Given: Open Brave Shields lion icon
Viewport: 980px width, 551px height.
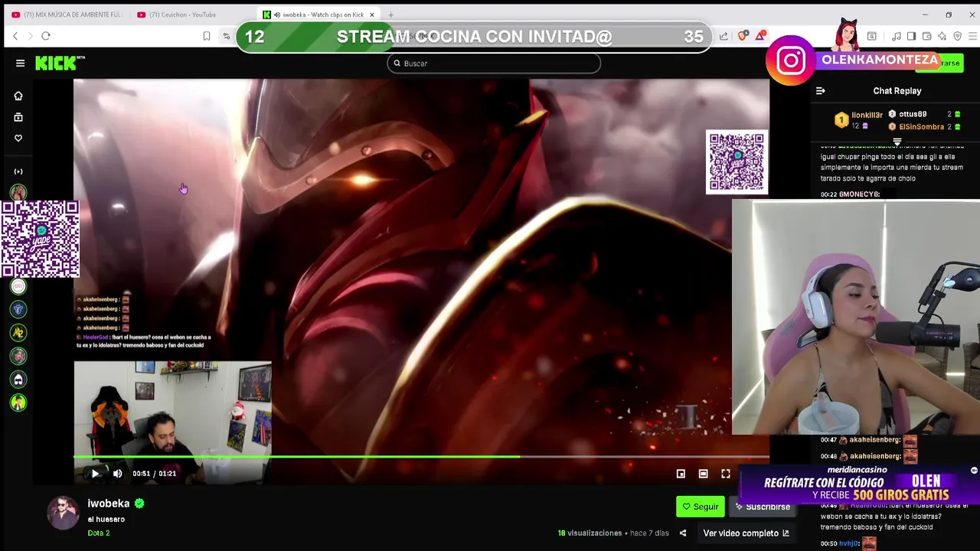Looking at the screenshot, I should point(743,36).
